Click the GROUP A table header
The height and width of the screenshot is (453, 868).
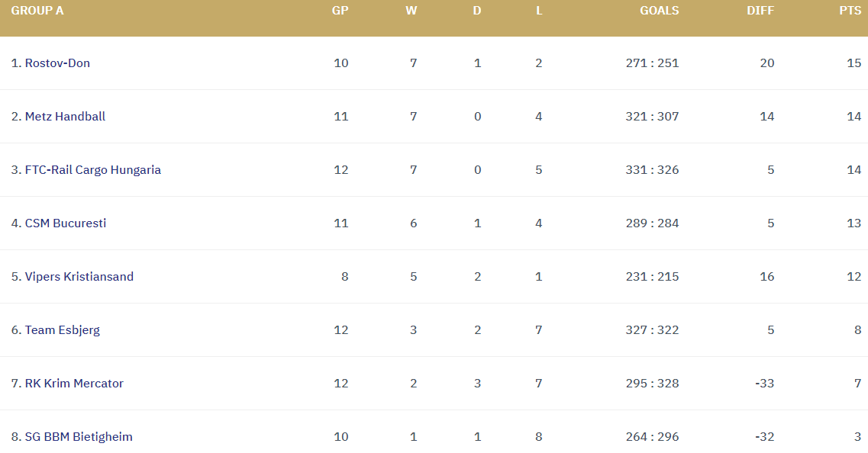[37, 11]
